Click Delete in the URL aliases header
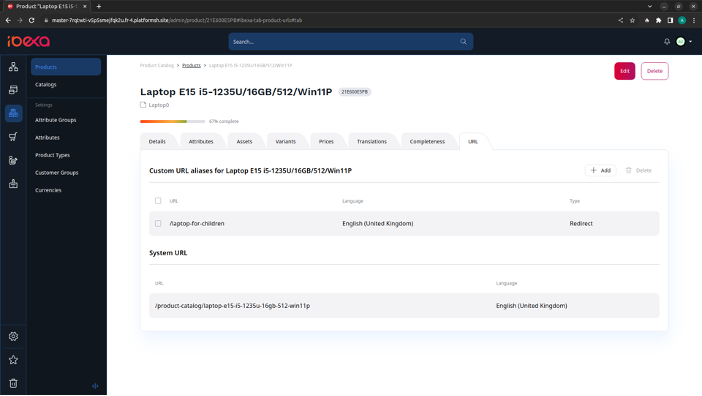 (x=639, y=170)
